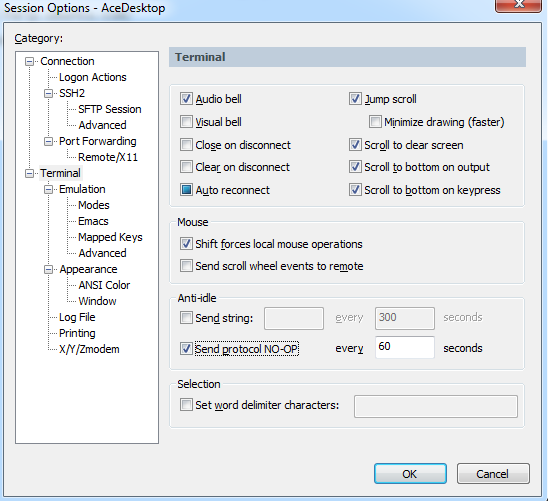The image size is (548, 501).
Task: Select Port Forwarding category label
Action: pyautogui.click(x=98, y=141)
